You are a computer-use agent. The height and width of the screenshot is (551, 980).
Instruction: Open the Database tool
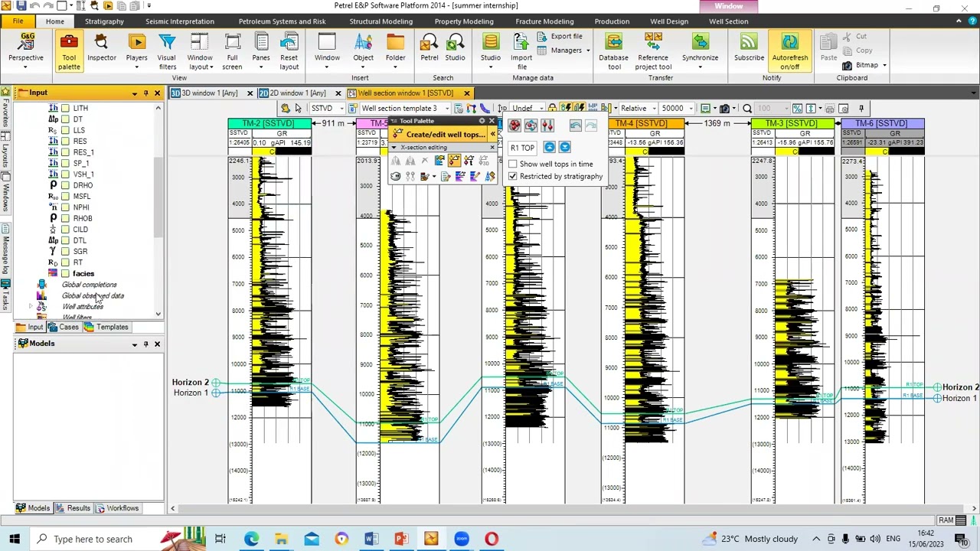(614, 51)
